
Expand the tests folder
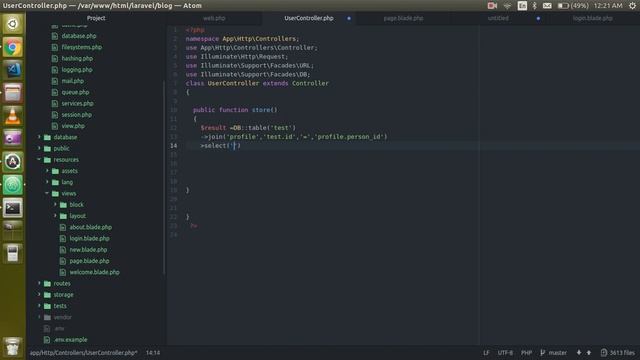(x=60, y=306)
